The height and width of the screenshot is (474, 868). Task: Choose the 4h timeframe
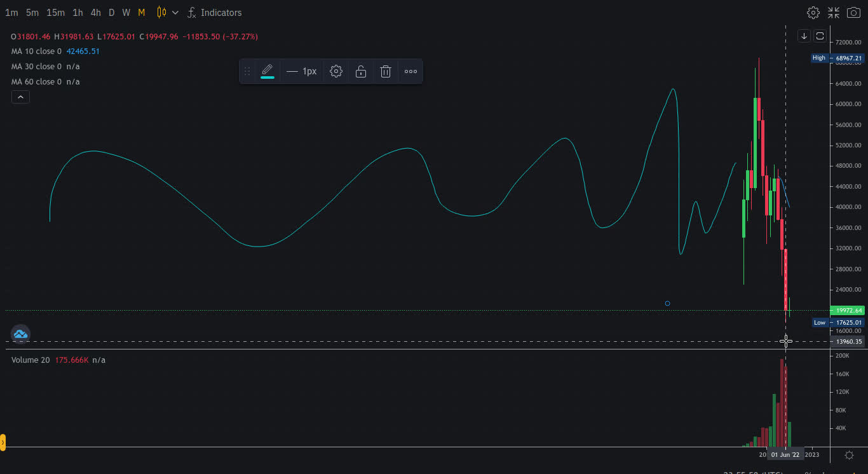click(x=95, y=13)
